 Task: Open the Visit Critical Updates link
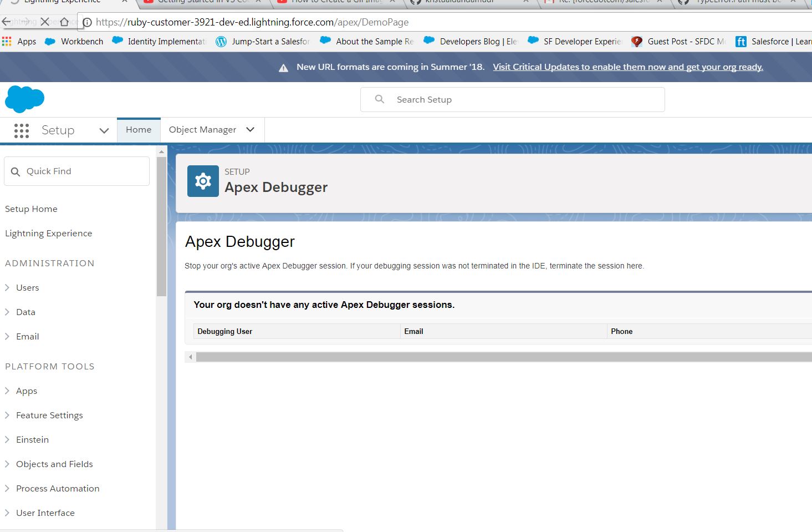(627, 67)
